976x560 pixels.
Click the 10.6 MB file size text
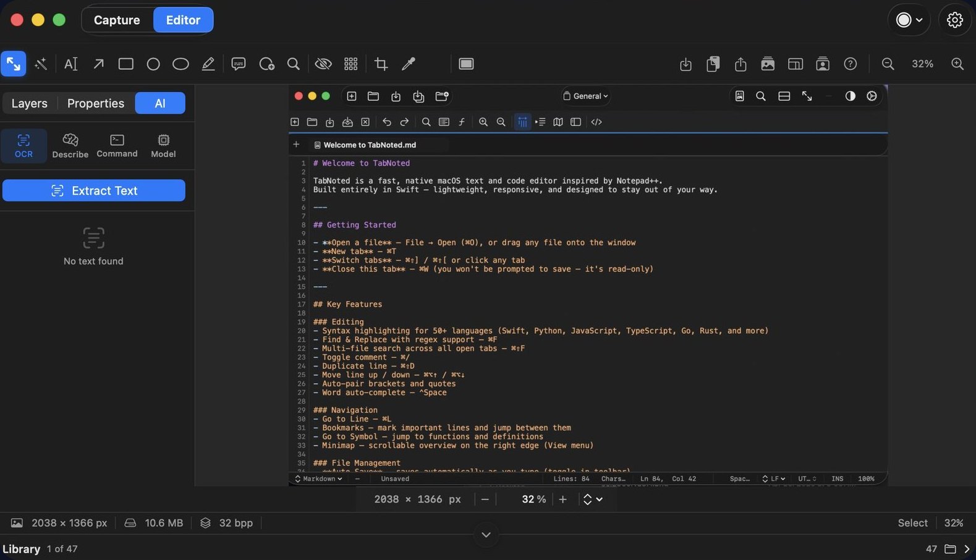(164, 523)
